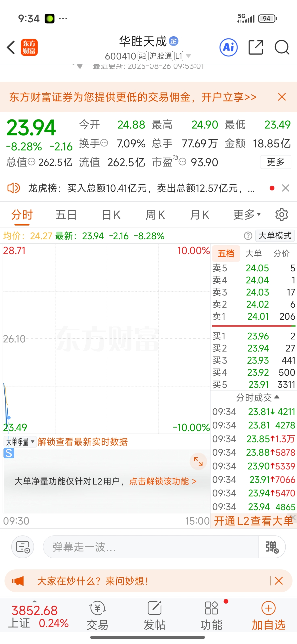Open the danmaku settings list icon
297x644 pixels.
[23, 547]
